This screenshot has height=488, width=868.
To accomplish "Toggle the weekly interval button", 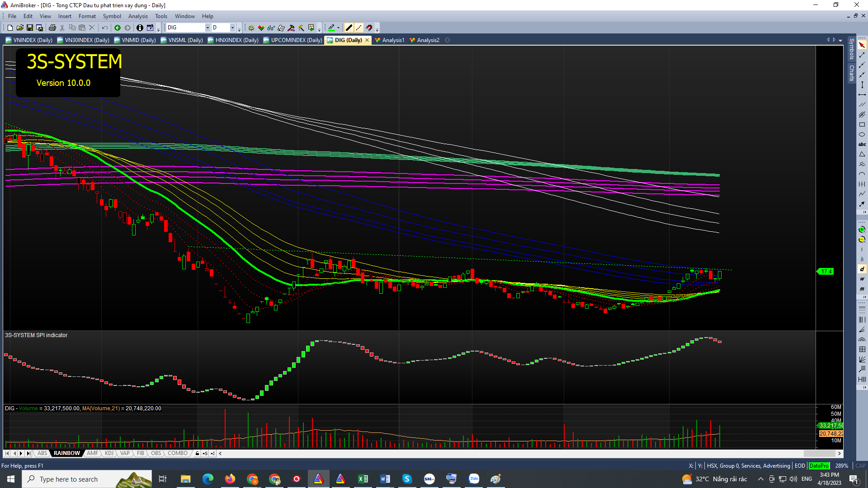I will 862,279.
